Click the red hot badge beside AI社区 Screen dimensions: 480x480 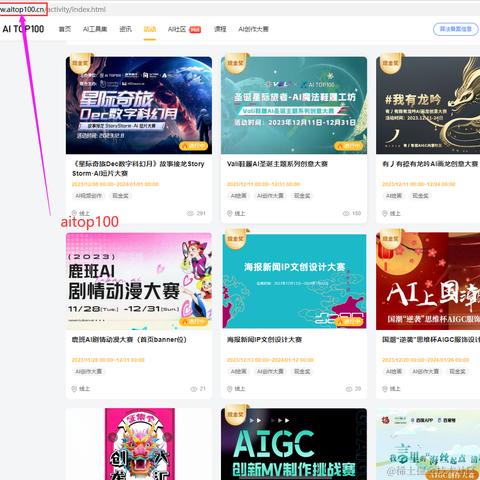click(x=195, y=30)
